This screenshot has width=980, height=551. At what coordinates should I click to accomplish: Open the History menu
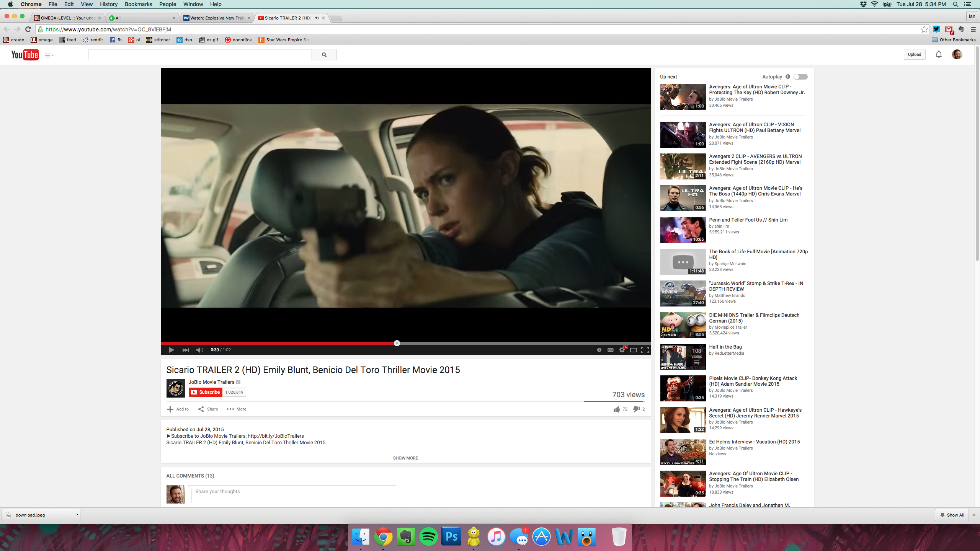[109, 4]
